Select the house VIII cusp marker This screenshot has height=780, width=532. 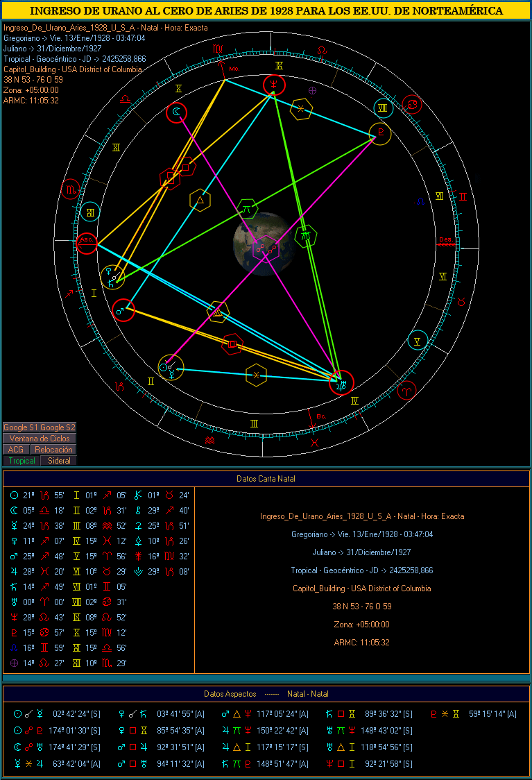pyautogui.click(x=383, y=108)
